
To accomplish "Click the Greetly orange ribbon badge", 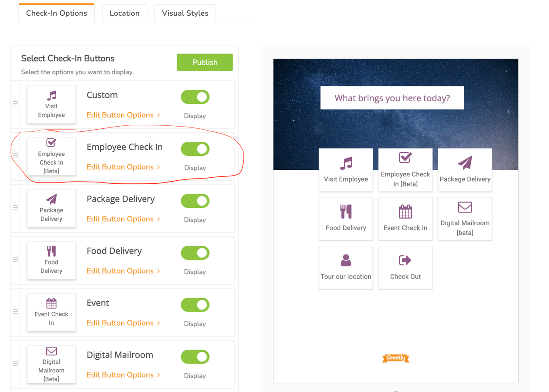I will point(395,358).
